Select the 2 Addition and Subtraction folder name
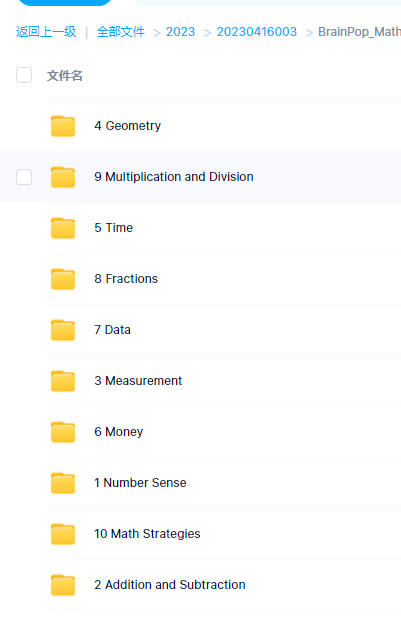The width and height of the screenshot is (401, 628). [x=170, y=585]
